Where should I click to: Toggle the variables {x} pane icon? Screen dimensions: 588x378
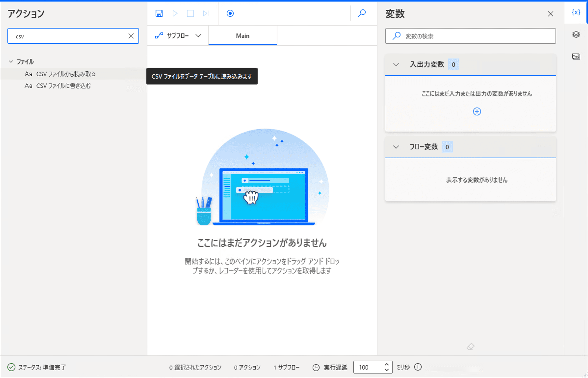pyautogui.click(x=576, y=12)
